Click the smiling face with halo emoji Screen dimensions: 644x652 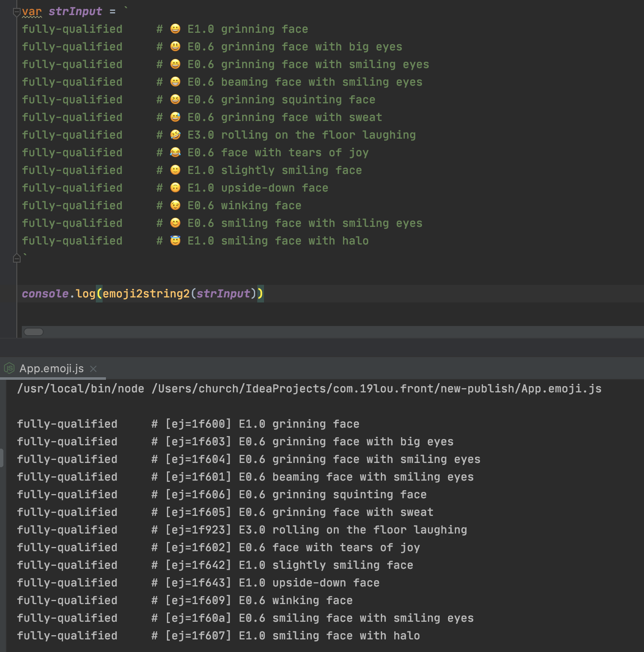175,240
